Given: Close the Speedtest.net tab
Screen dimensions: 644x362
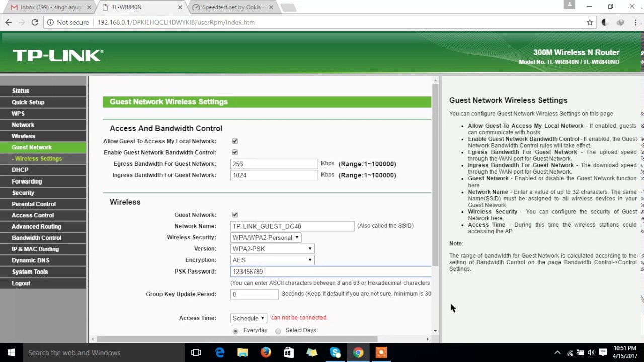Looking at the screenshot, I should pos(270,7).
